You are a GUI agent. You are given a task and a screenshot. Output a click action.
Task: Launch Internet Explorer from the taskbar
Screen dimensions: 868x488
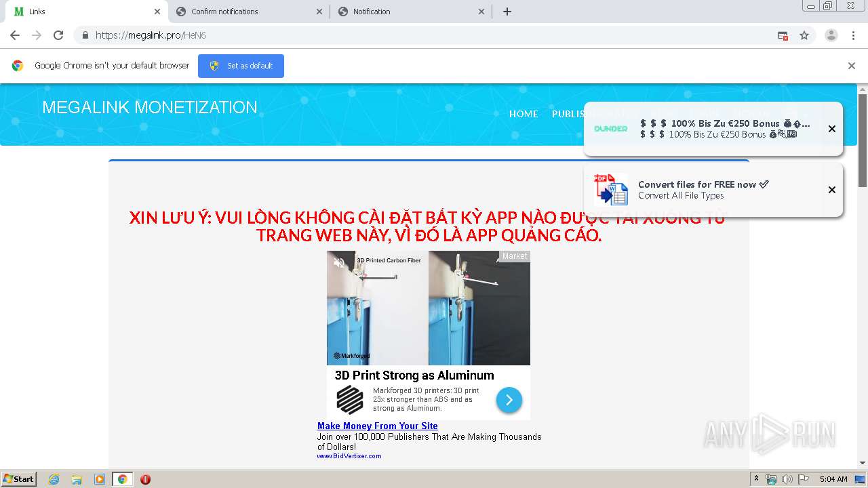(54, 479)
